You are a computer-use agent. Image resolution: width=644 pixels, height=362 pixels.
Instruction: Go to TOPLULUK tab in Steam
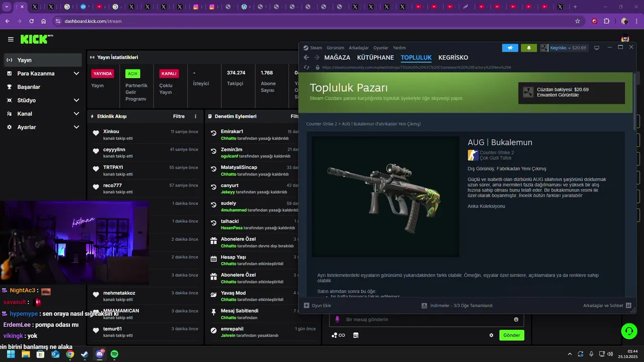tap(416, 58)
